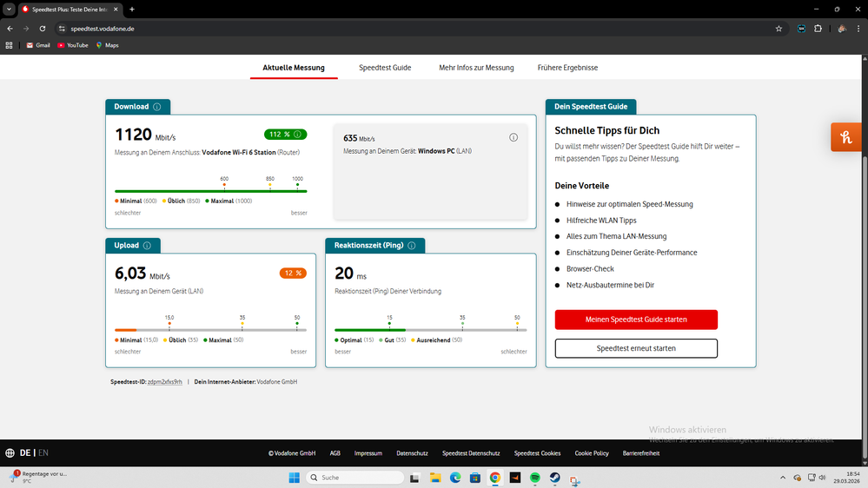Click the ping progress bar
The height and width of the screenshot is (488, 868).
coord(431,330)
